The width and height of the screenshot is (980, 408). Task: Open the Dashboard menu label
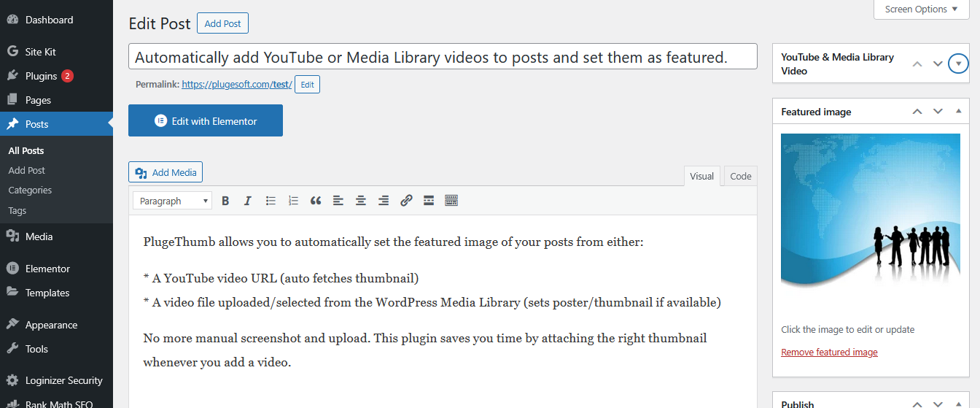tap(50, 20)
